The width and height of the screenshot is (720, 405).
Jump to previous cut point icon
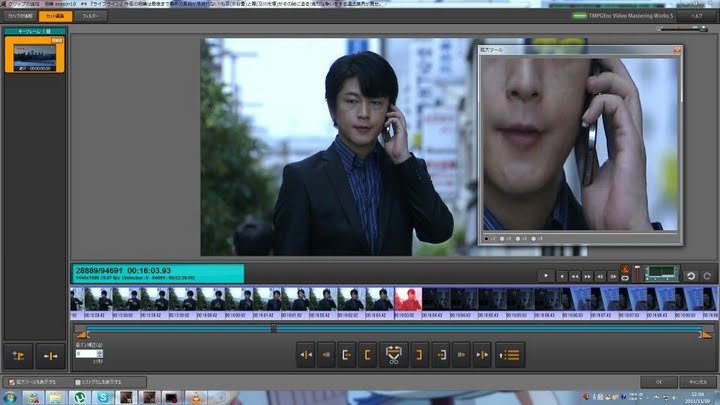point(306,355)
